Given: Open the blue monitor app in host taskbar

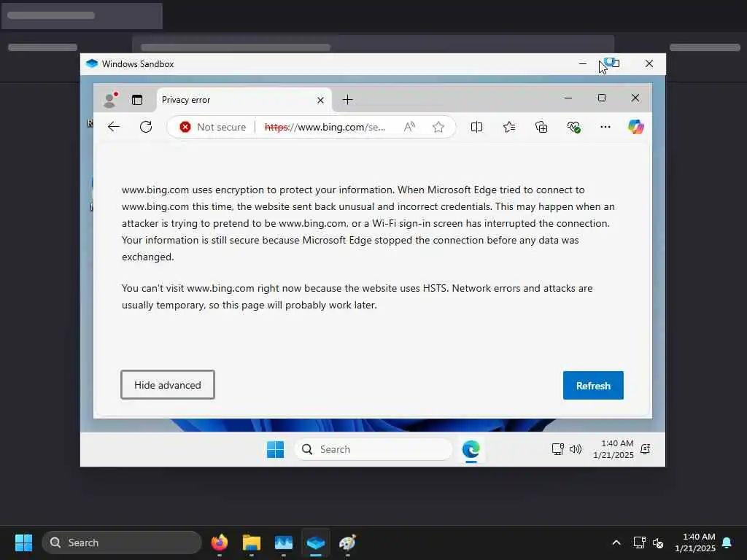Looking at the screenshot, I should [284, 542].
